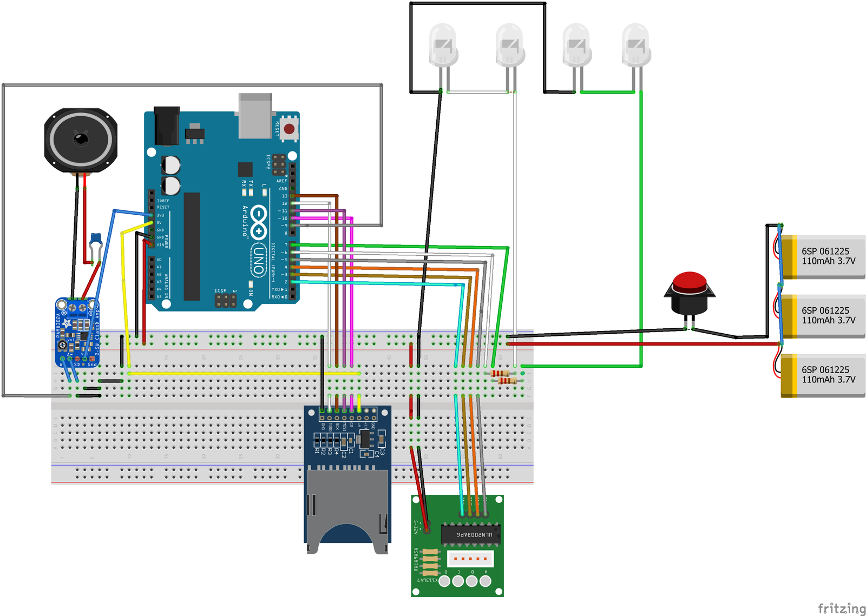Select the bottom 110mAh battery
866x616 pixels.
(823, 376)
